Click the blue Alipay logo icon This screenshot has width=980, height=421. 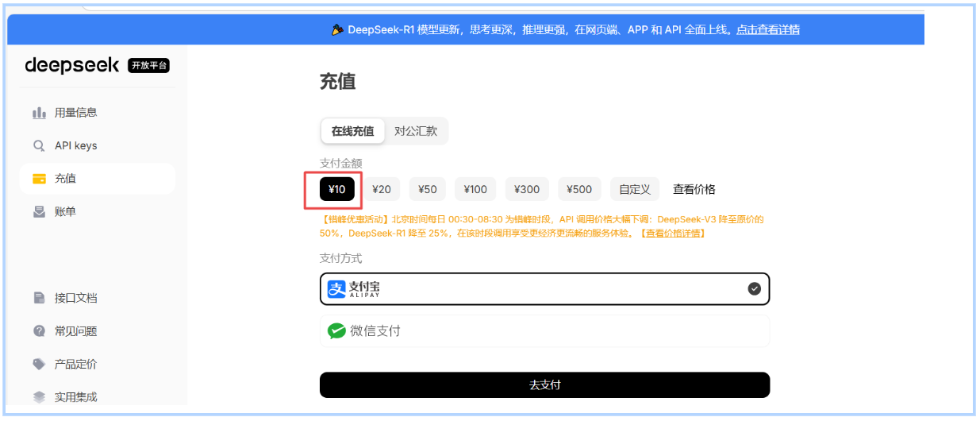point(337,289)
